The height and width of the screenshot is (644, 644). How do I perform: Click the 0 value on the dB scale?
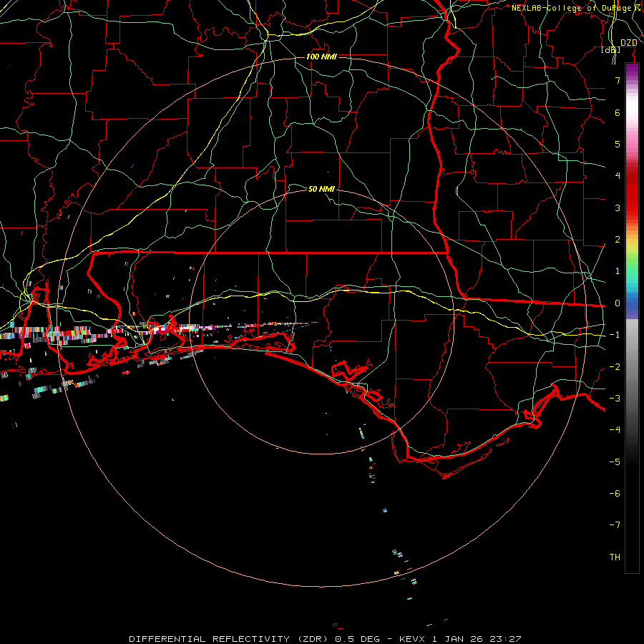pyautogui.click(x=618, y=303)
